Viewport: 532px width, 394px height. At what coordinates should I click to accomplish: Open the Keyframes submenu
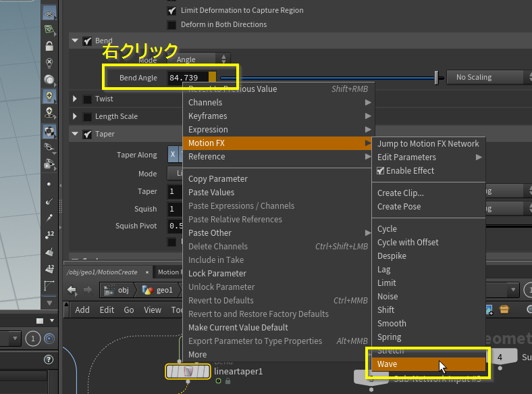(279, 116)
